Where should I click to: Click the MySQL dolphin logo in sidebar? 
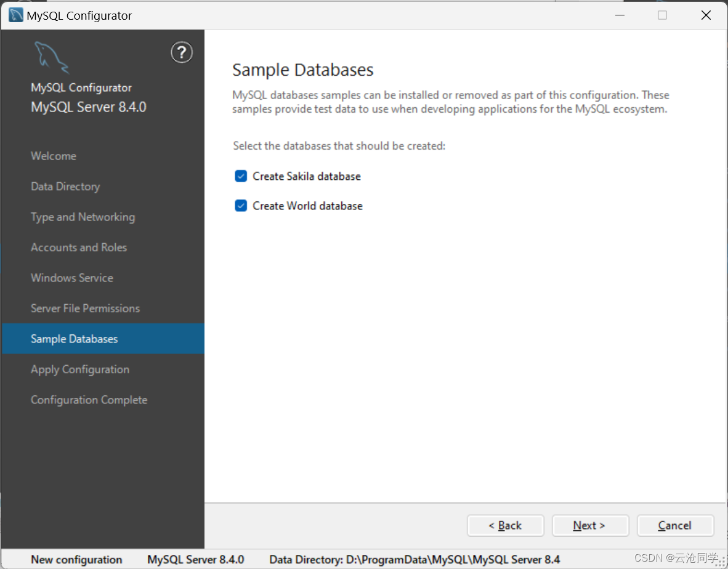52,57
